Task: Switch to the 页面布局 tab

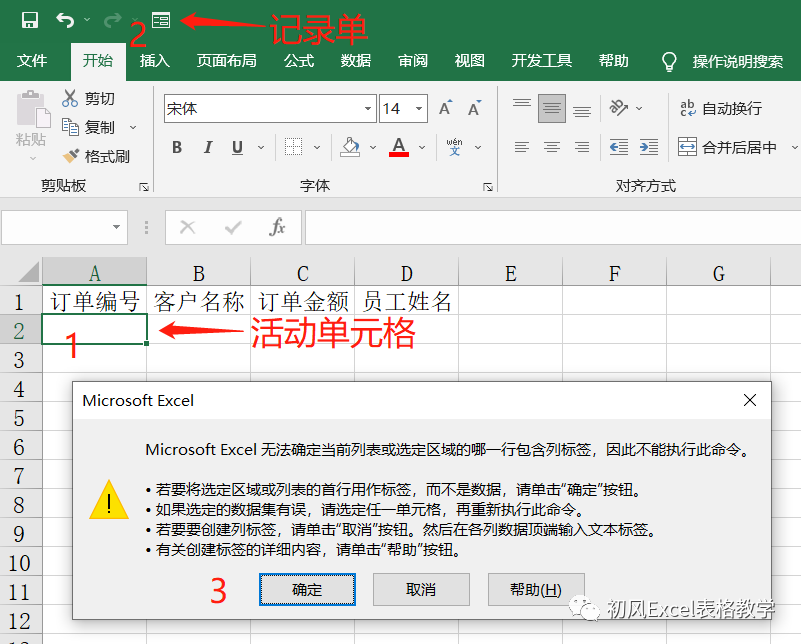Action: [x=226, y=61]
